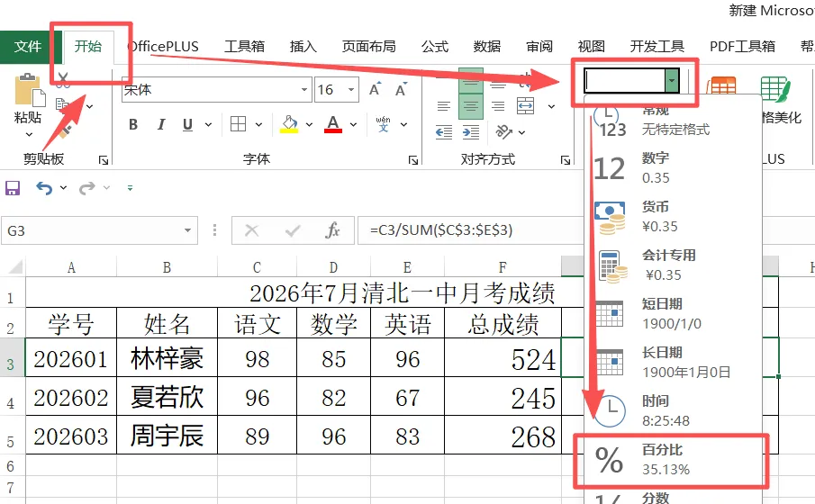Expand the merge cells dropdown arrow

551,106
